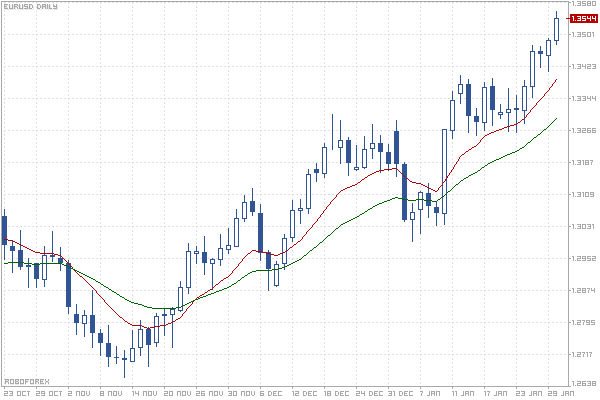The width and height of the screenshot is (600, 400).
Task: Select the 1.3109 price axis label
Action: click(584, 194)
